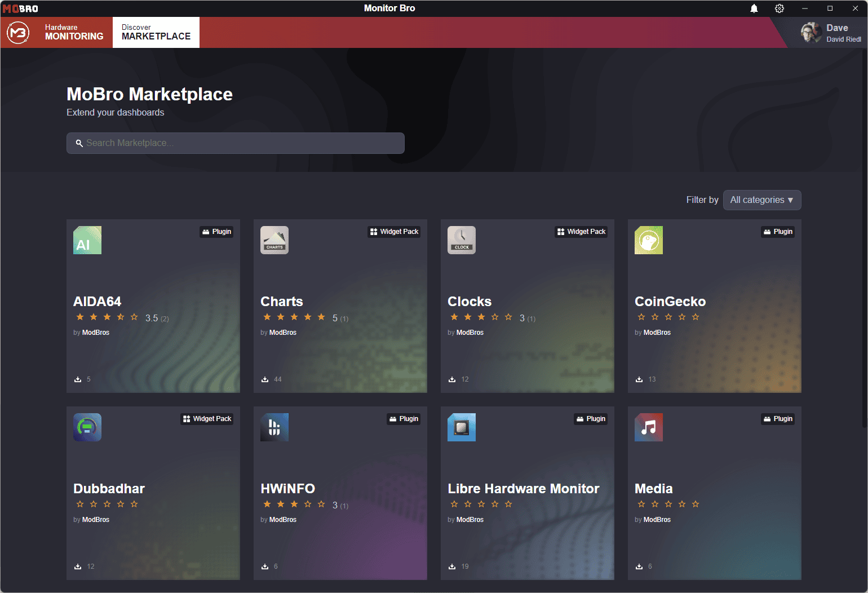Screen dimensions: 868x593
Task: Click the vertical scrollbar on right edge
Action: click(865, 237)
